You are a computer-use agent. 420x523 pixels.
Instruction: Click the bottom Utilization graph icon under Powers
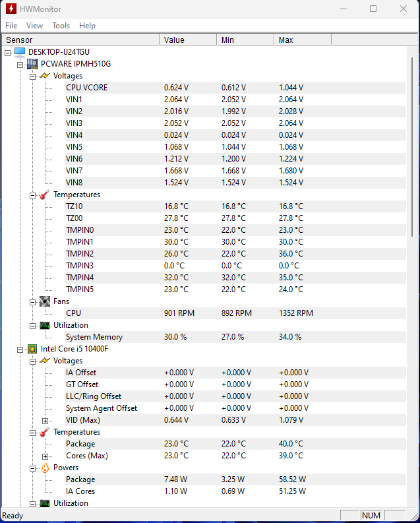(x=45, y=503)
